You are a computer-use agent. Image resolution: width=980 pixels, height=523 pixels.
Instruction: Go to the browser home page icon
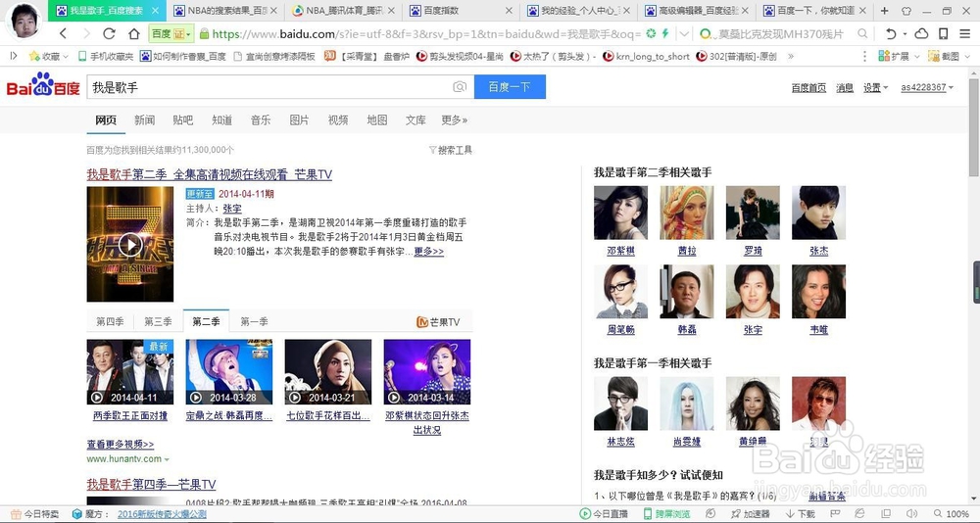pos(133,33)
